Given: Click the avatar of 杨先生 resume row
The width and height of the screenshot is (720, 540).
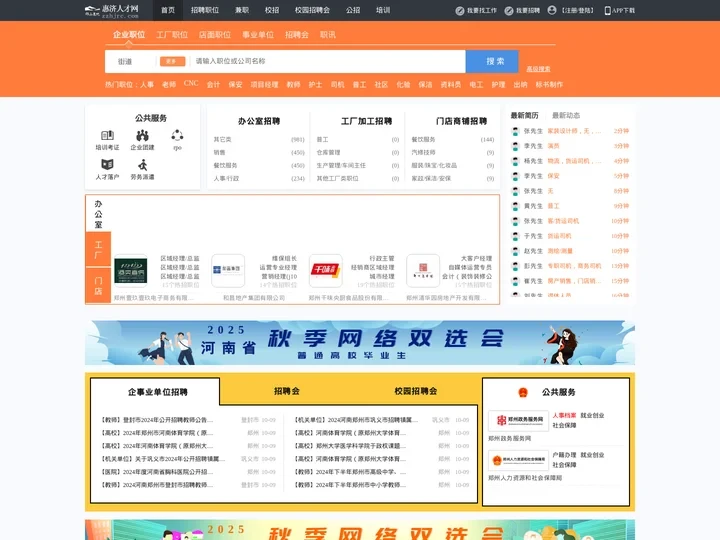Looking at the screenshot, I should pos(516,161).
